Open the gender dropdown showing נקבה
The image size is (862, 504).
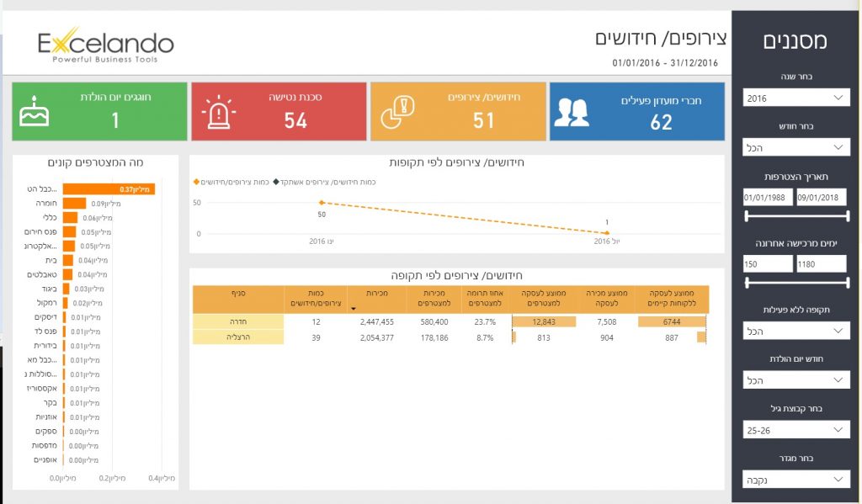[x=795, y=480]
